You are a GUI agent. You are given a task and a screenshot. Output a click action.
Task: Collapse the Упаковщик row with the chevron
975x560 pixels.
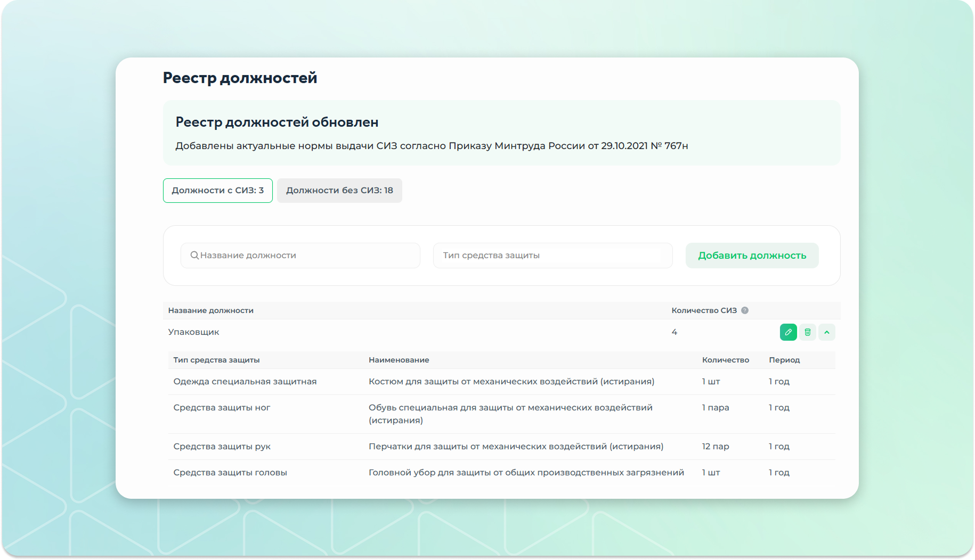coord(826,332)
